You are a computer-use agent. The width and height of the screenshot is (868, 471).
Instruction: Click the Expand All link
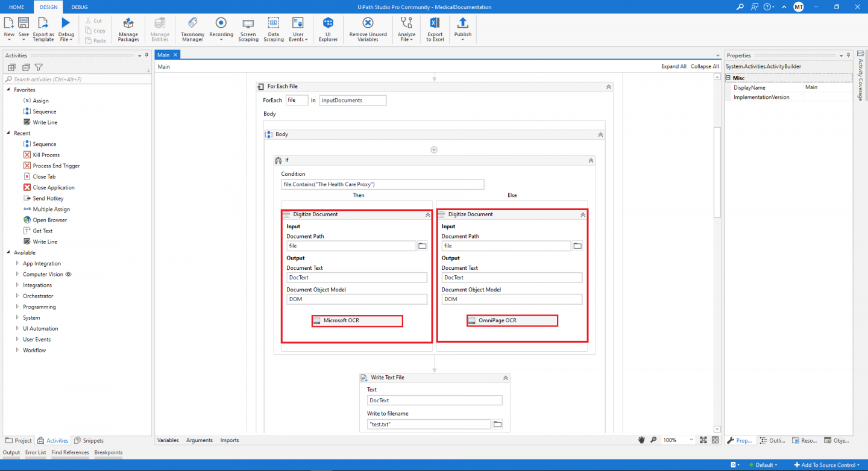673,66
